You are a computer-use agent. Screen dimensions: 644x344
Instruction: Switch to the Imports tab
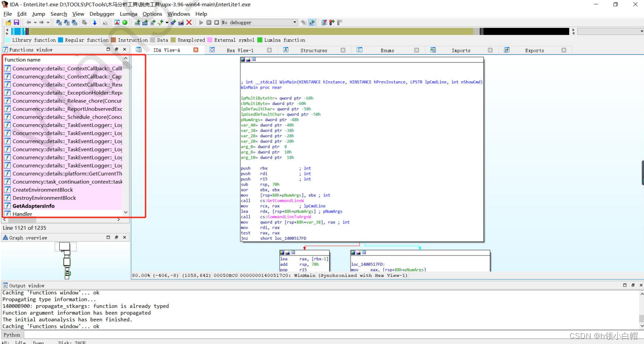[461, 50]
